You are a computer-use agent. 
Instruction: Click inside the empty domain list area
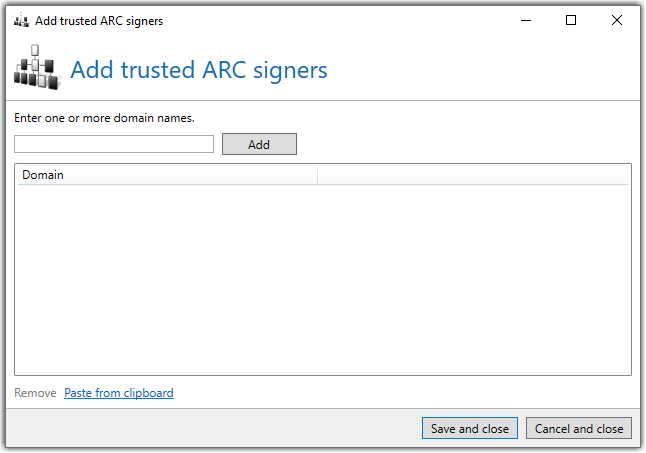(323, 280)
